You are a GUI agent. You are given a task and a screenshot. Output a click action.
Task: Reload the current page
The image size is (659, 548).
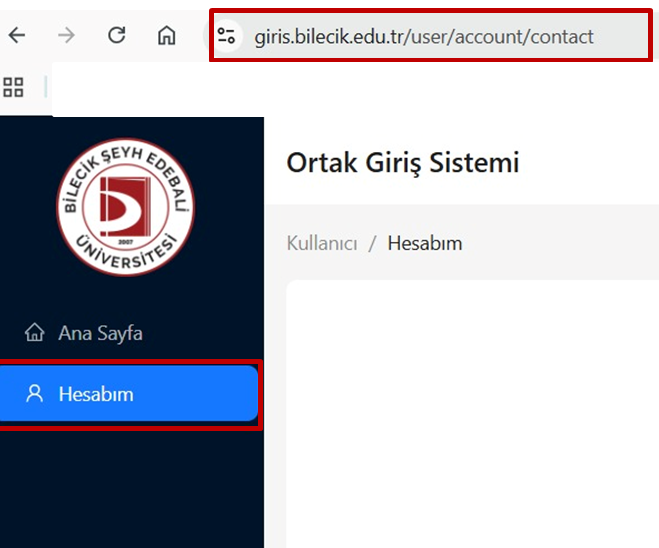117,36
